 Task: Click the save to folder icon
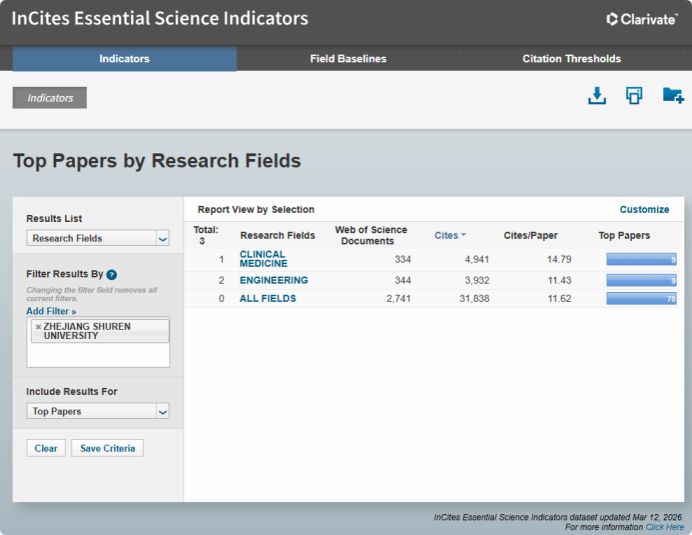point(673,96)
